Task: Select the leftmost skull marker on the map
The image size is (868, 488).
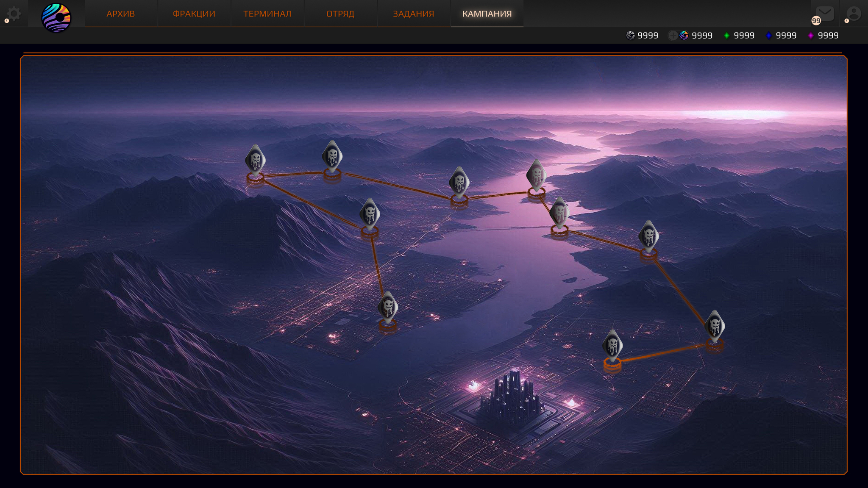Action: tap(255, 161)
